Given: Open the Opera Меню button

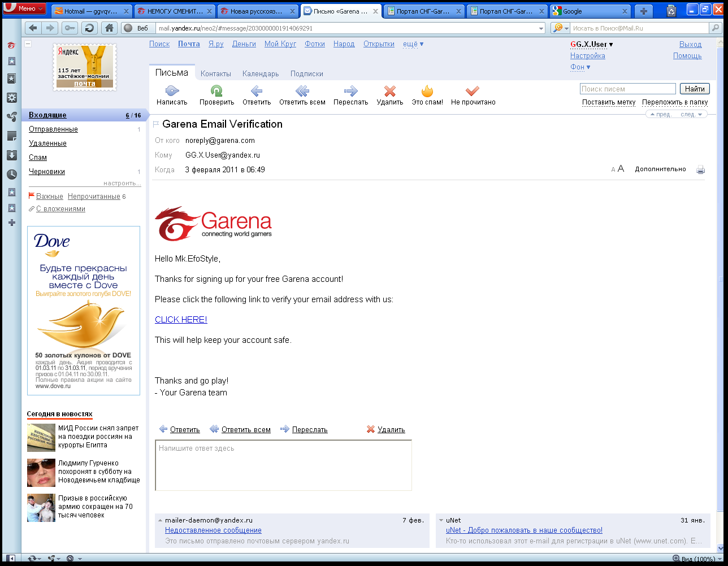Looking at the screenshot, I should (x=24, y=8).
